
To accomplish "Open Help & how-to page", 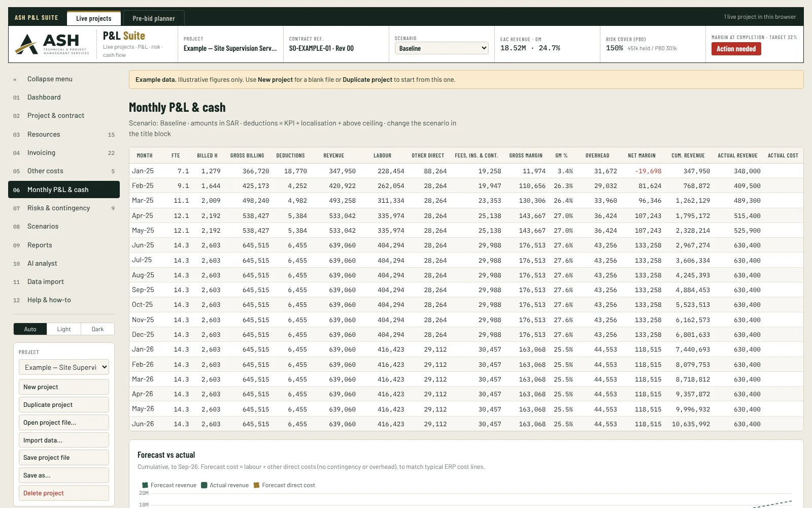I will pyautogui.click(x=64, y=300).
